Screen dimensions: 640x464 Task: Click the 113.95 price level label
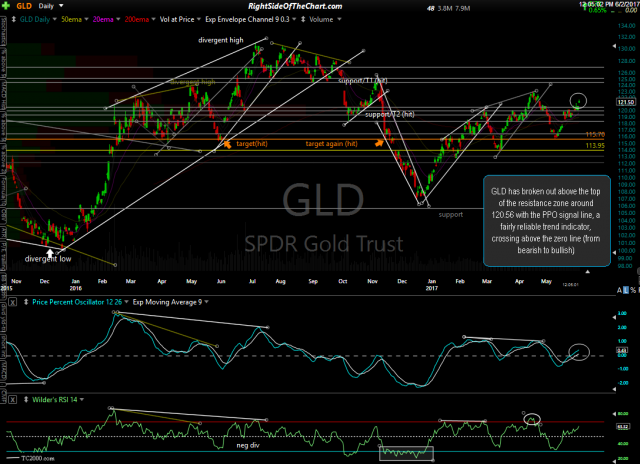pos(595,145)
